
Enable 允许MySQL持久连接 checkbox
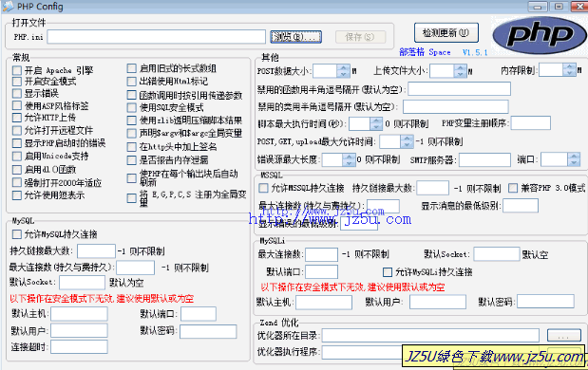(17, 234)
